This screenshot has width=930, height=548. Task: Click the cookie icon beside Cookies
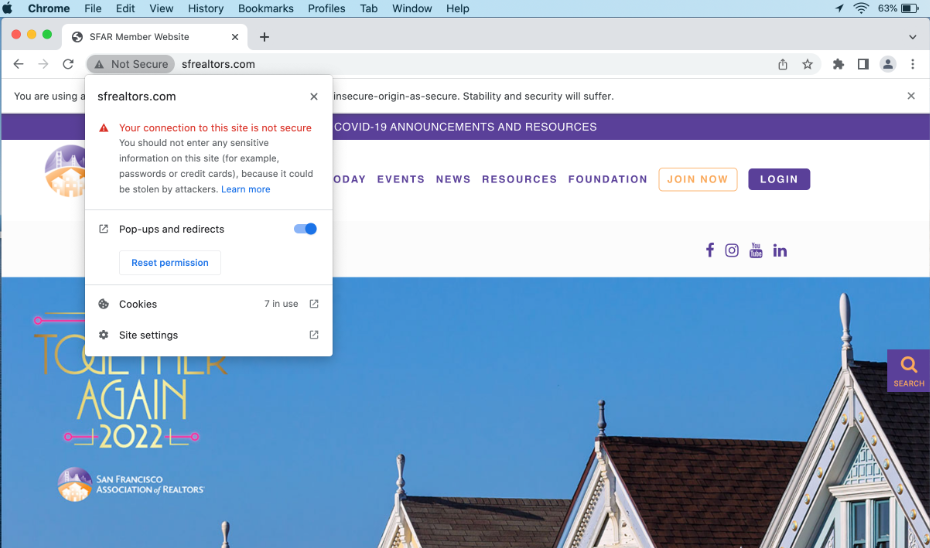click(x=103, y=304)
